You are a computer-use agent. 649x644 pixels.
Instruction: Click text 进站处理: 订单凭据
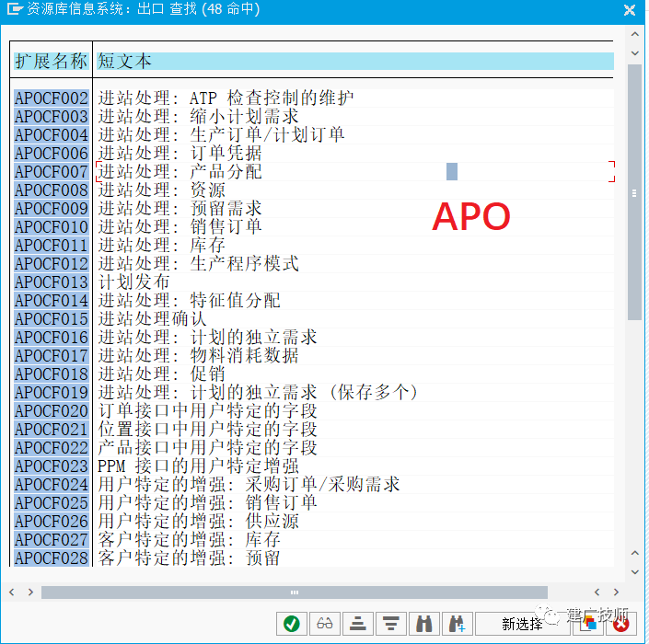(180, 154)
